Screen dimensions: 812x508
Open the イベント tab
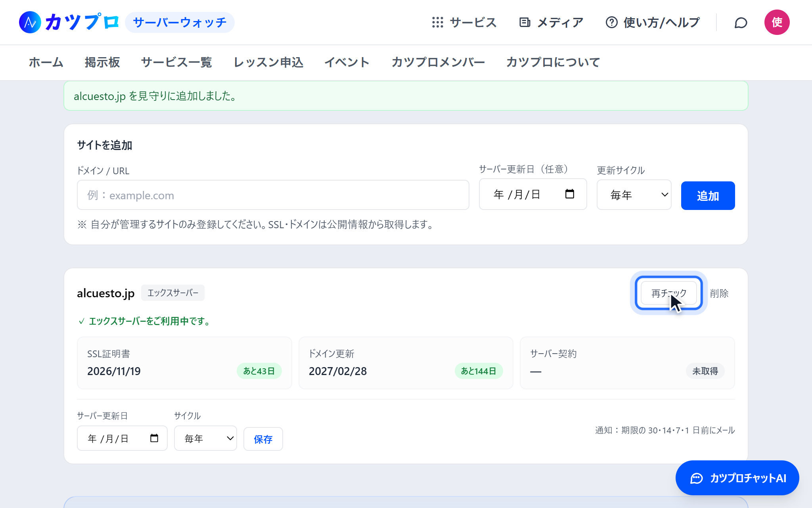click(x=347, y=62)
